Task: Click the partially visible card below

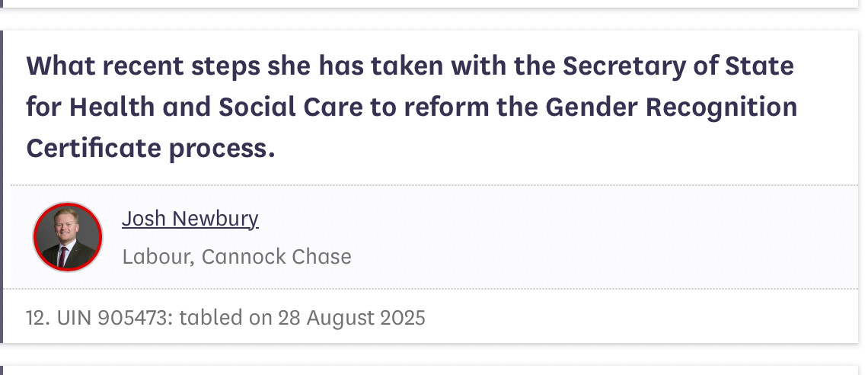Action: tap(429, 370)
